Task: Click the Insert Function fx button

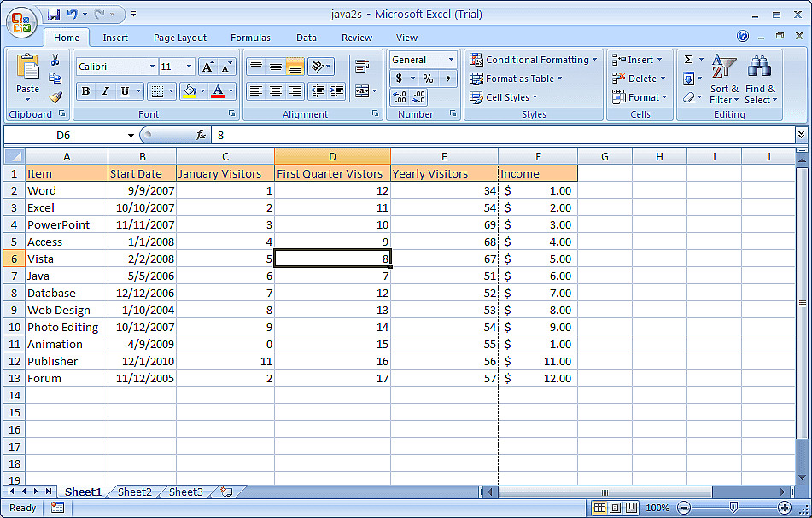Action: click(201, 135)
